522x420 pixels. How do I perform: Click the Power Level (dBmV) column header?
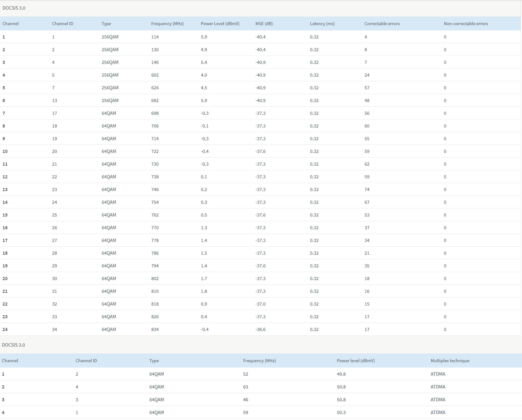pyautogui.click(x=220, y=24)
